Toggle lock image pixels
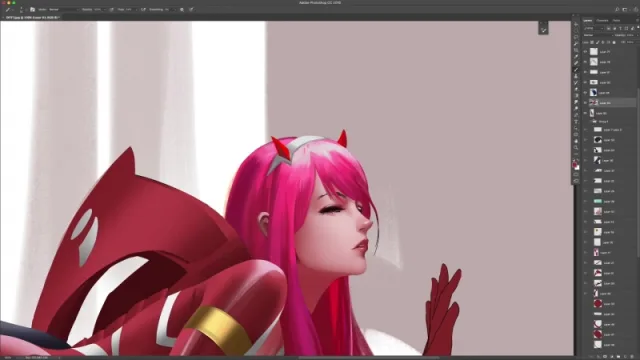Screen dimensions: 640x360 [598, 42]
